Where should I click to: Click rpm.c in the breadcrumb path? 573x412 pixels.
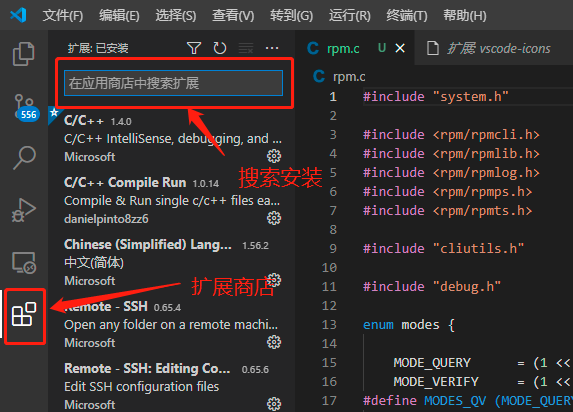tap(349, 77)
